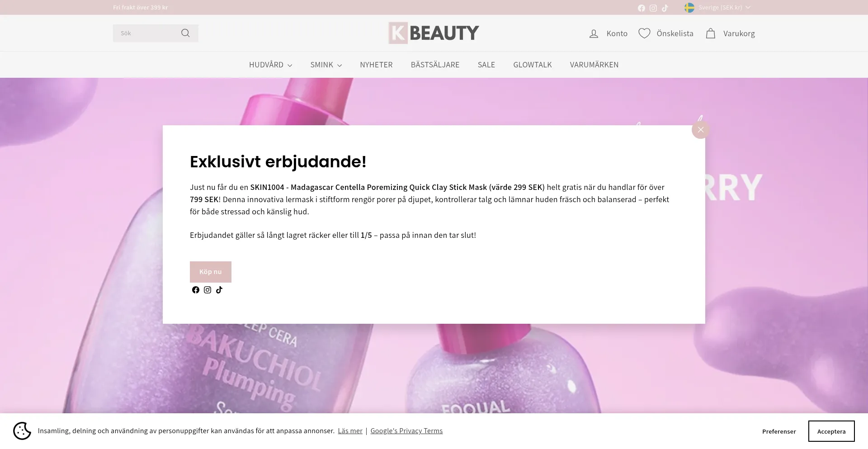Go to the VARUMÄRKEN page
868x449 pixels.
[x=594, y=65]
